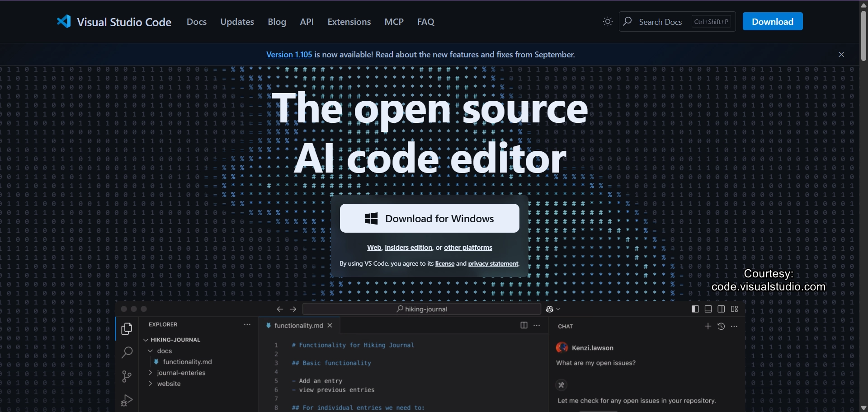Toggle the bottom panel layout icon
Image resolution: width=868 pixels, height=412 pixels.
[x=708, y=309]
